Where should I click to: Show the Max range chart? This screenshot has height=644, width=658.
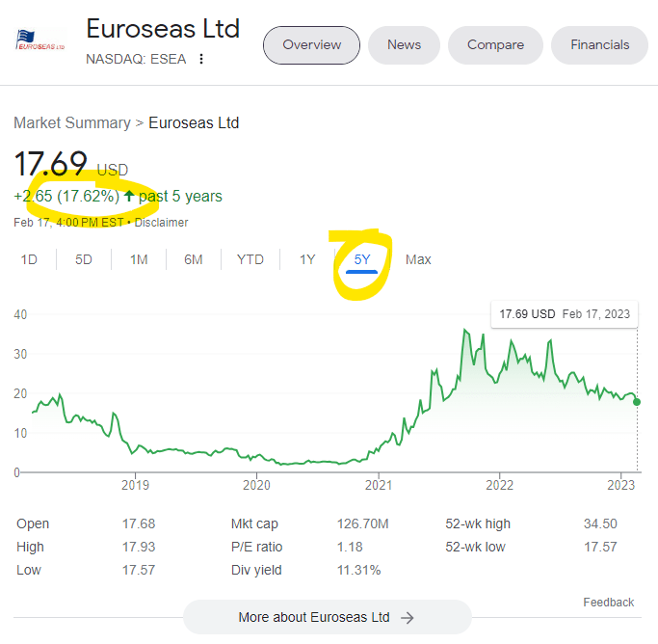(x=418, y=259)
